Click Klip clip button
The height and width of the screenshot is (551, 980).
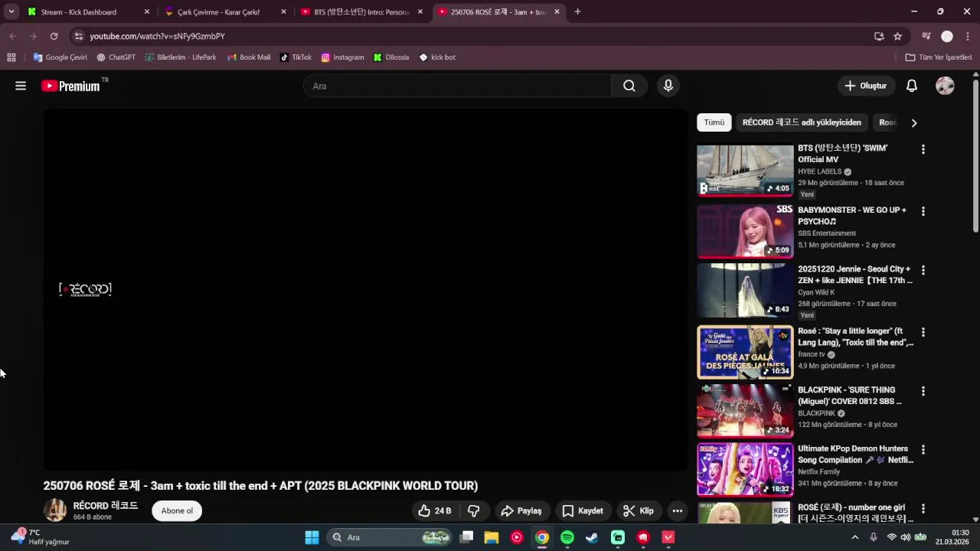click(x=639, y=510)
